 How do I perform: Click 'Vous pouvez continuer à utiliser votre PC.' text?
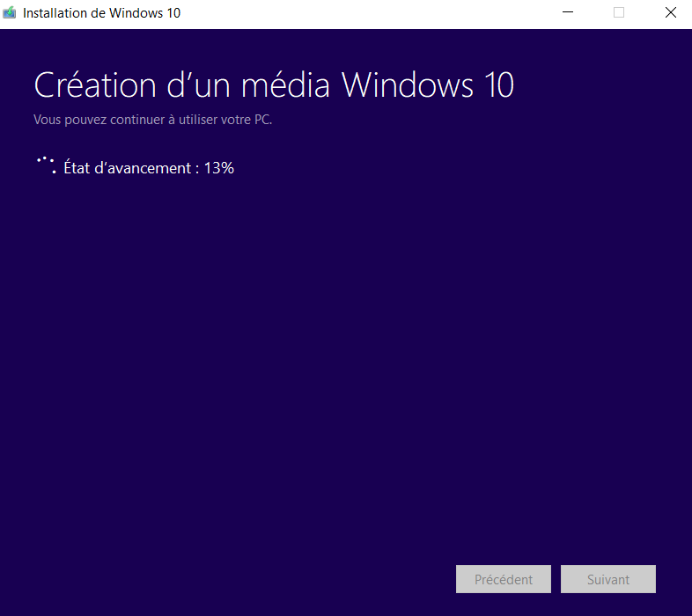pyautogui.click(x=152, y=120)
